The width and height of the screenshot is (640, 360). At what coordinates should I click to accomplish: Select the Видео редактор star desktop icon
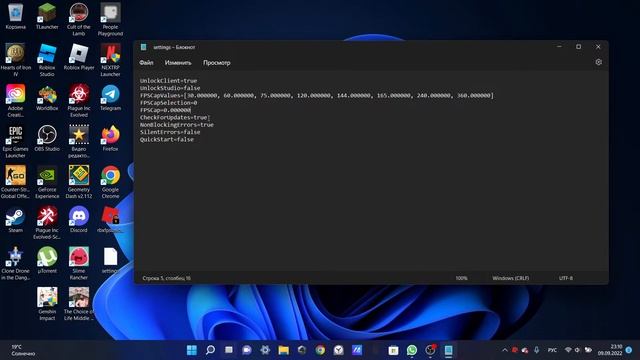pos(79,142)
